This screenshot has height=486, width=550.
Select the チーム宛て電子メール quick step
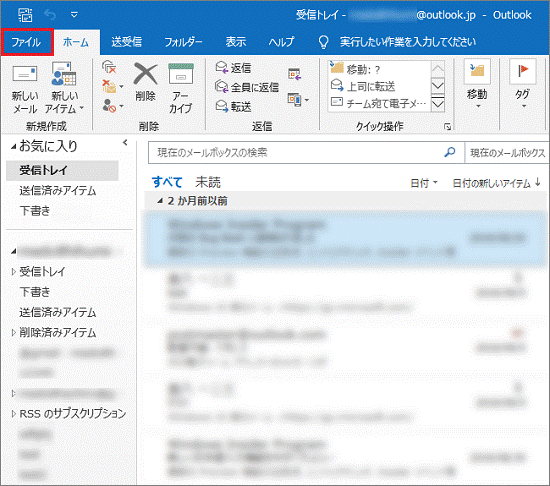pyautogui.click(x=379, y=103)
